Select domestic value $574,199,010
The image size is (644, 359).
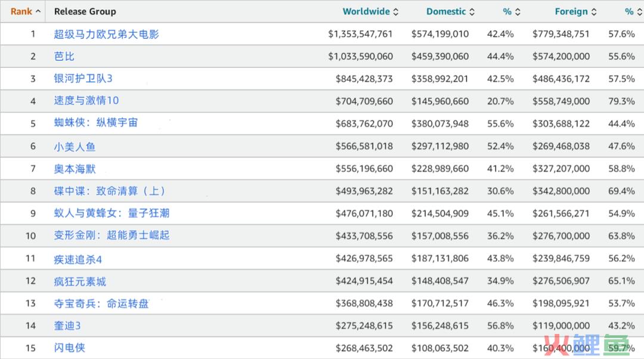(x=440, y=34)
